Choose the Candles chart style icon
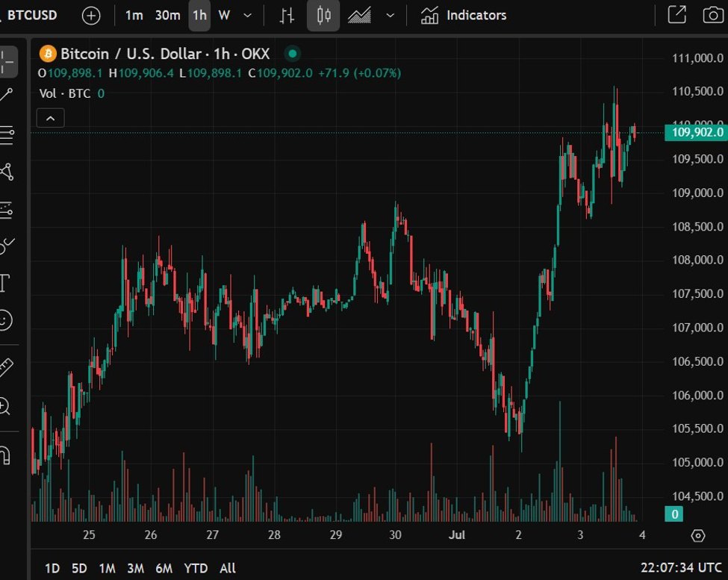The image size is (728, 580). [x=323, y=16]
